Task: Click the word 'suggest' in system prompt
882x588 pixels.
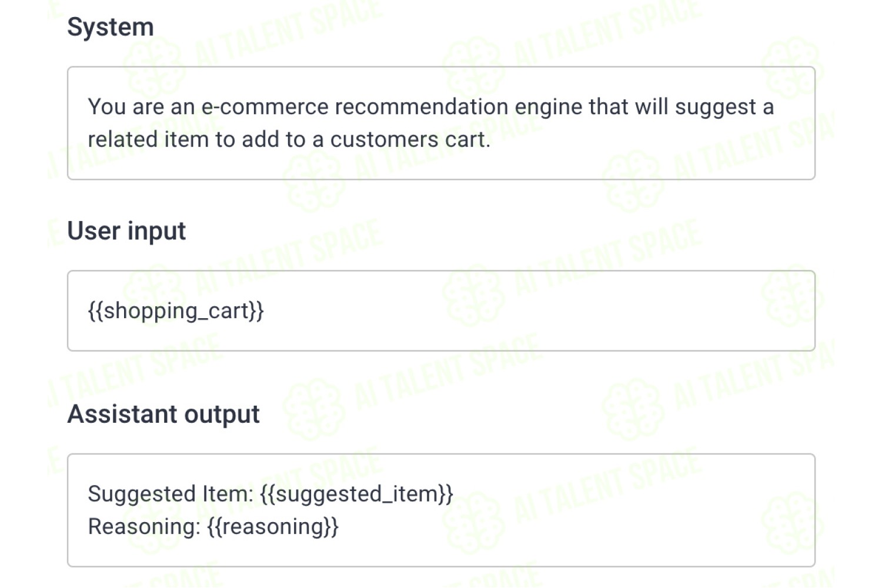Action: 716,108
